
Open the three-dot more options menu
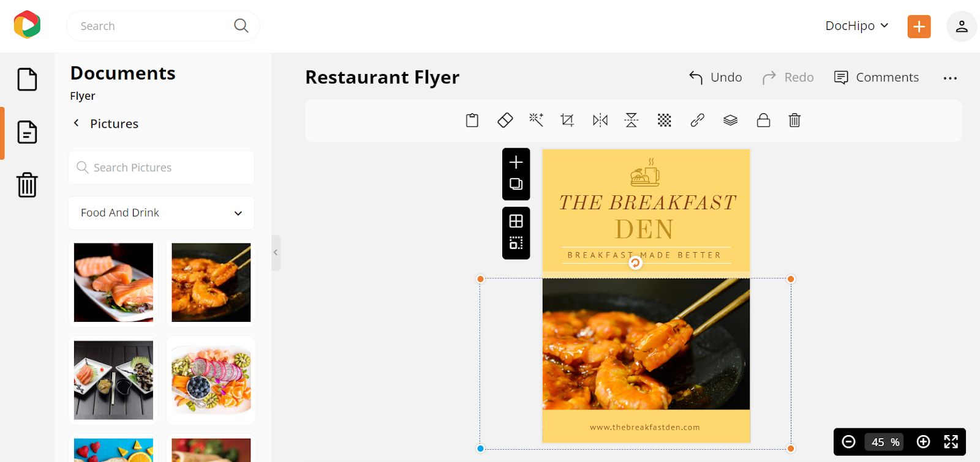click(x=950, y=78)
